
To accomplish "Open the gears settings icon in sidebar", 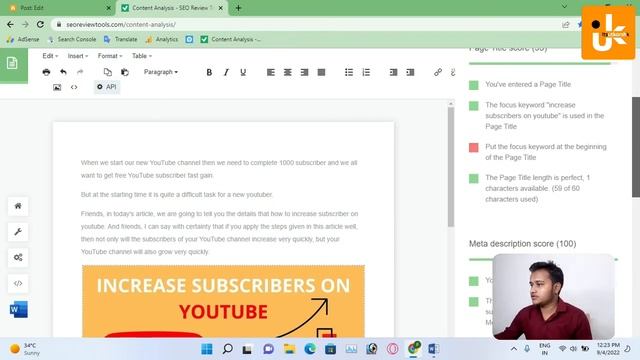I will pos(18,258).
